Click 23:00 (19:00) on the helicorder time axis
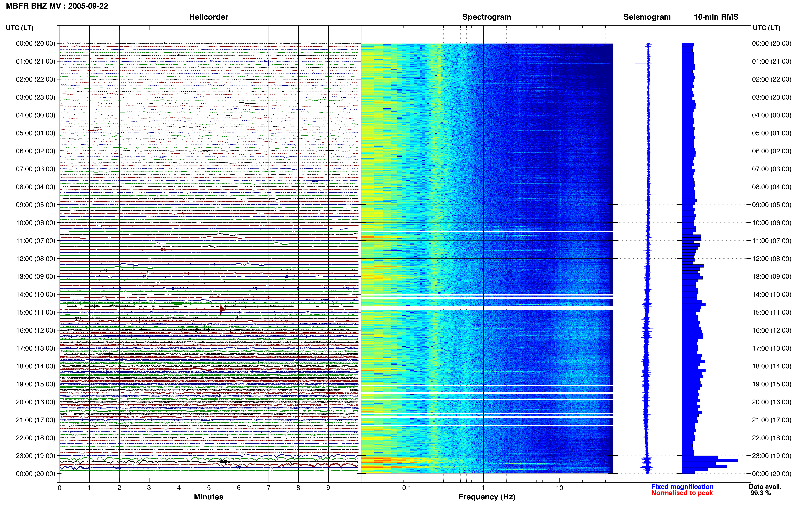812x508 pixels. (36, 456)
